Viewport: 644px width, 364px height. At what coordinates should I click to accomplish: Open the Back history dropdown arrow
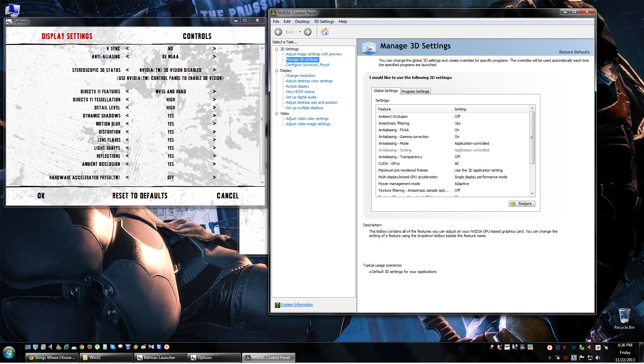click(300, 32)
